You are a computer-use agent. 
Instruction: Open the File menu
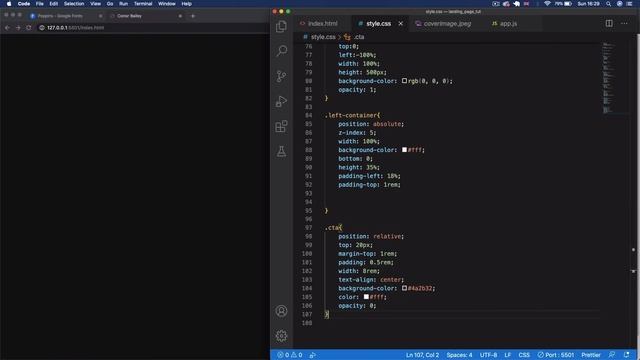(x=40, y=4)
